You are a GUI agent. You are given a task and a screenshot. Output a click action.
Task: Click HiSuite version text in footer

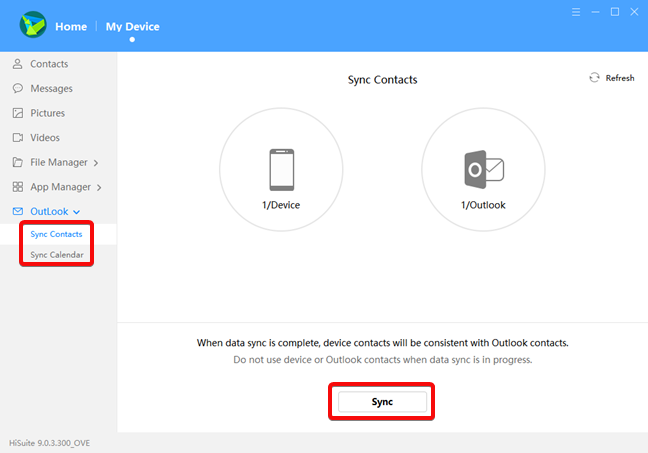coord(50,443)
